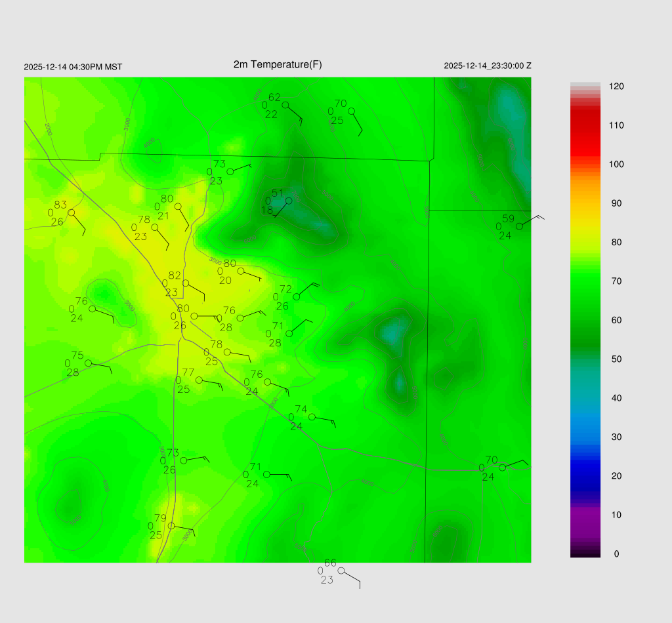Select the station circle with 73 over 23
The height and width of the screenshot is (623, 672).
pyautogui.click(x=230, y=172)
